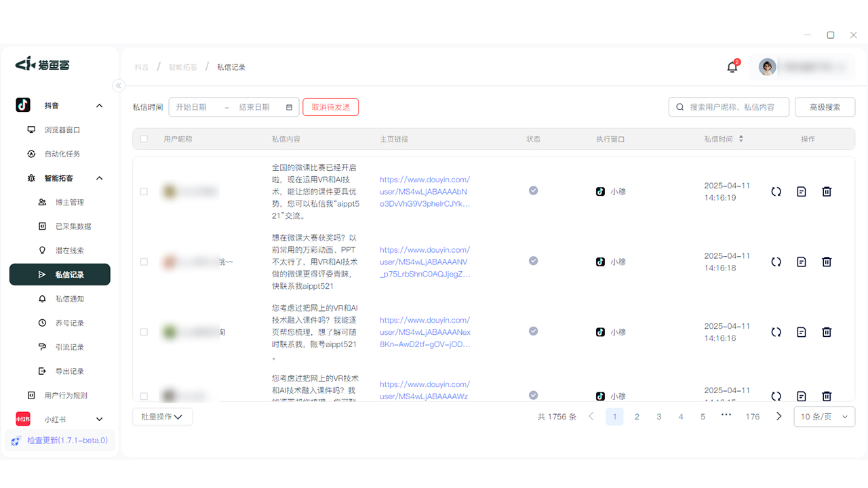This screenshot has width=868, height=488.
Task: Open the detail icon for 14:16:16 row
Action: tap(802, 332)
